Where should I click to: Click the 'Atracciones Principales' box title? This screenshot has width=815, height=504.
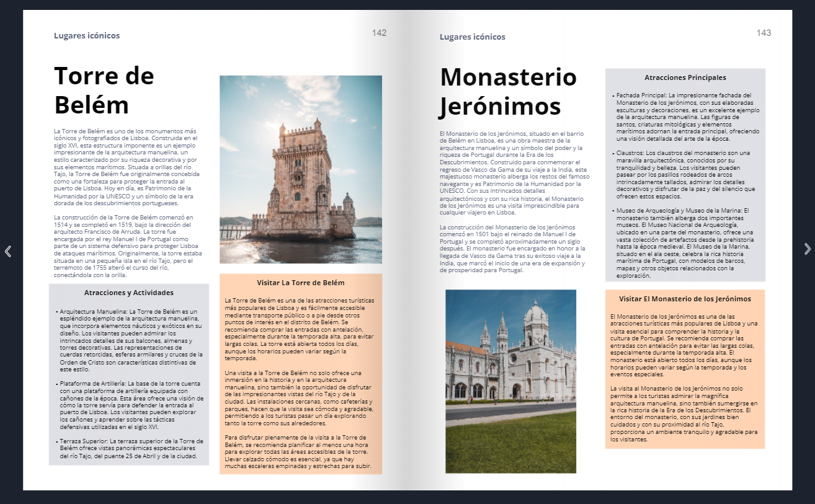coord(685,77)
